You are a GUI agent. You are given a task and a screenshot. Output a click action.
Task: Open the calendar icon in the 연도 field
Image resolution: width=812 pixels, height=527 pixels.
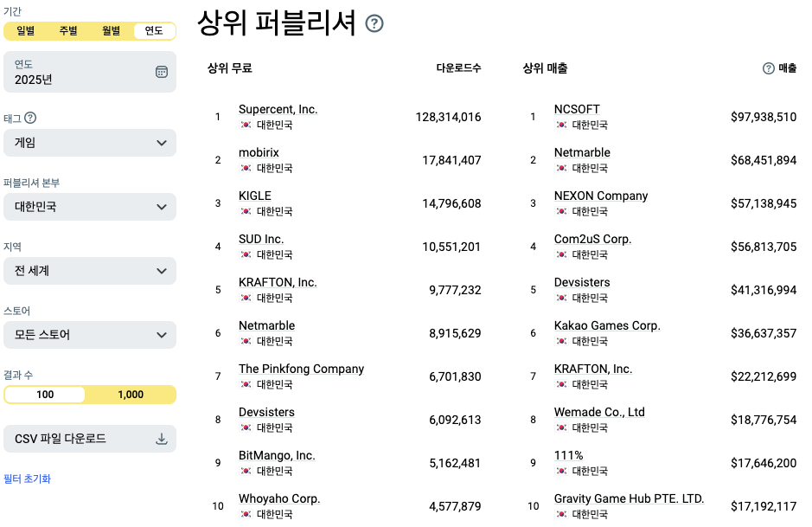pos(161,73)
